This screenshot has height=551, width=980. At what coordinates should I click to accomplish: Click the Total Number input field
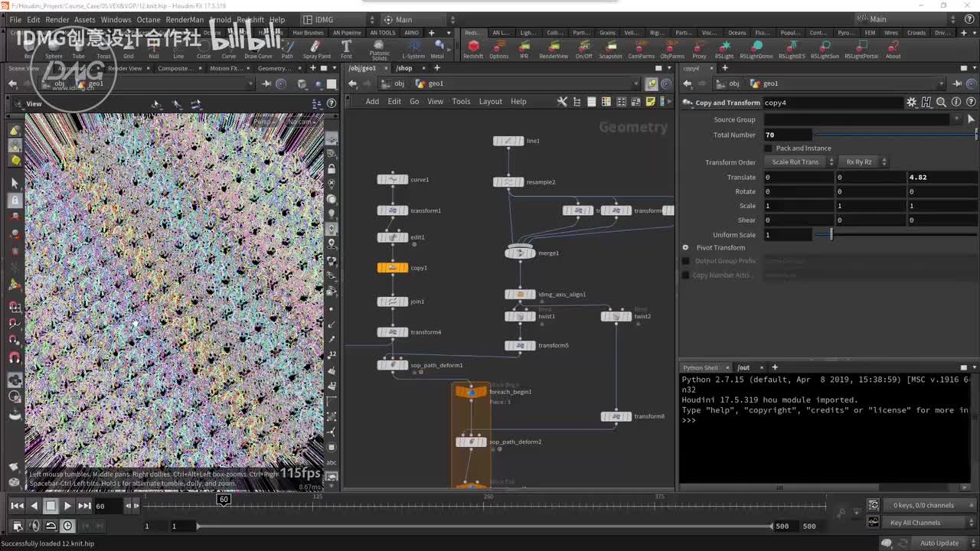coord(788,135)
